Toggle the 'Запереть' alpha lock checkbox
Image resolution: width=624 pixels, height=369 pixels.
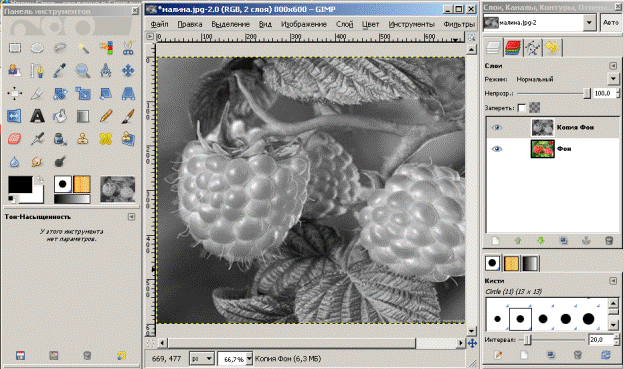(x=521, y=107)
